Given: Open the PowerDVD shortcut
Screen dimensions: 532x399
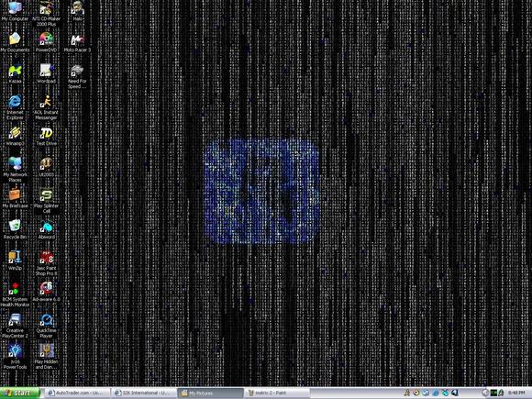Looking at the screenshot, I should (46, 42).
